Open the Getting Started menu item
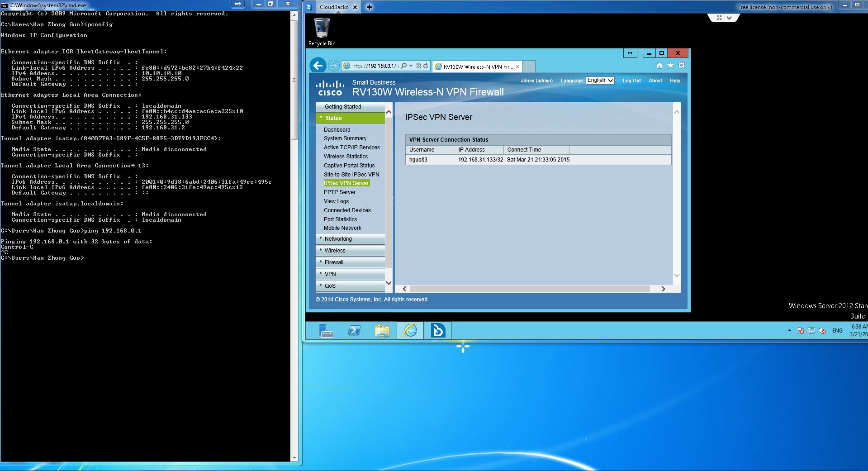This screenshot has height=471, width=868. tap(343, 107)
